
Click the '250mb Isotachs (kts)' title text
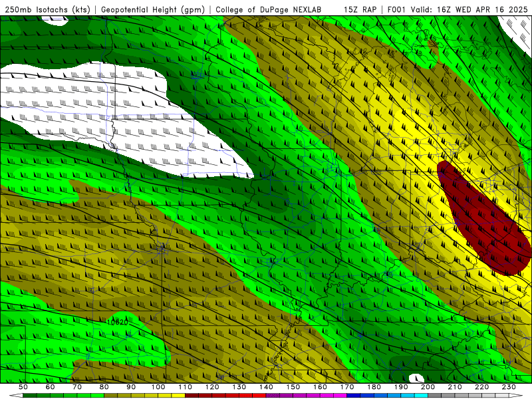click(47, 9)
